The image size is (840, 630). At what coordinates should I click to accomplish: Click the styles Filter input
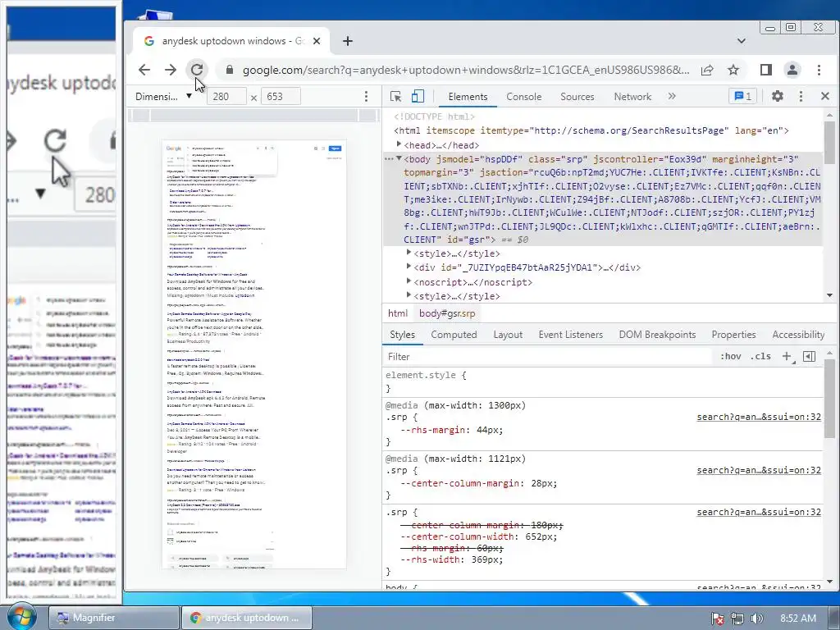click(x=548, y=357)
